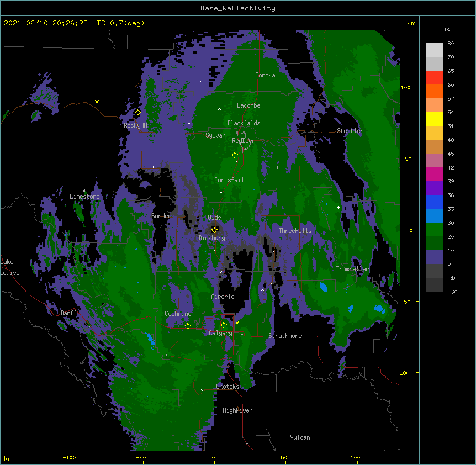476x465 pixels.
Task: Click the 45 value on the dBZ scale
Action: point(451,154)
